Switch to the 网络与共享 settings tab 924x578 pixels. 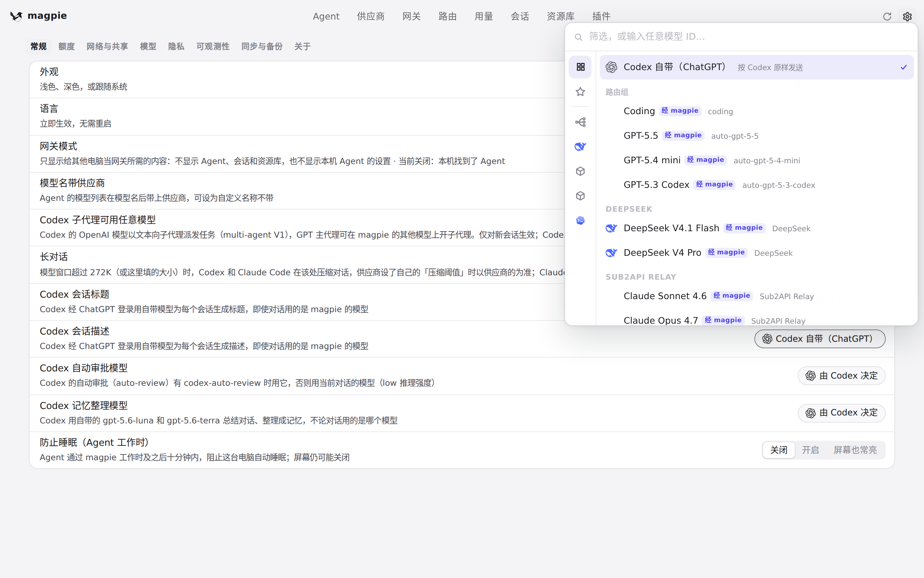[107, 47]
